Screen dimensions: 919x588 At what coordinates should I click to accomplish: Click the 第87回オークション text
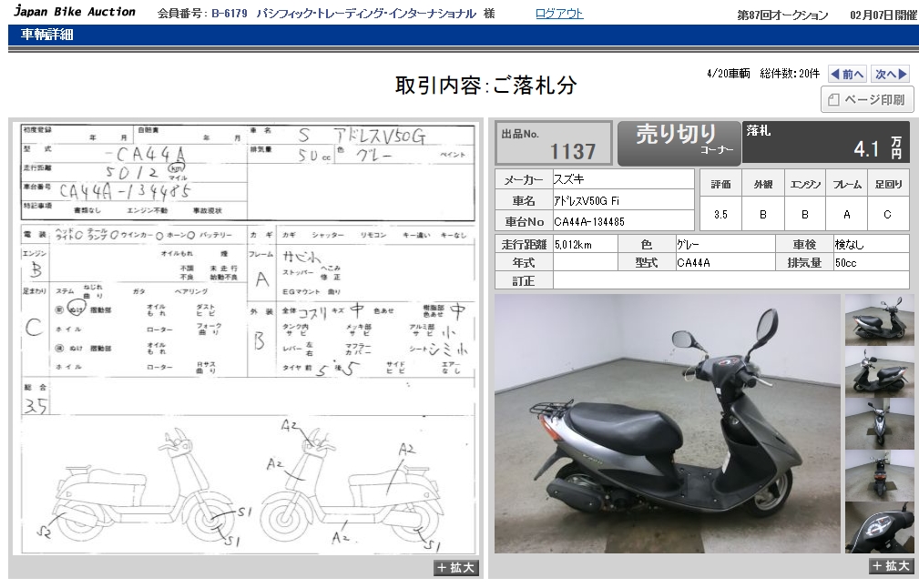[x=782, y=15]
